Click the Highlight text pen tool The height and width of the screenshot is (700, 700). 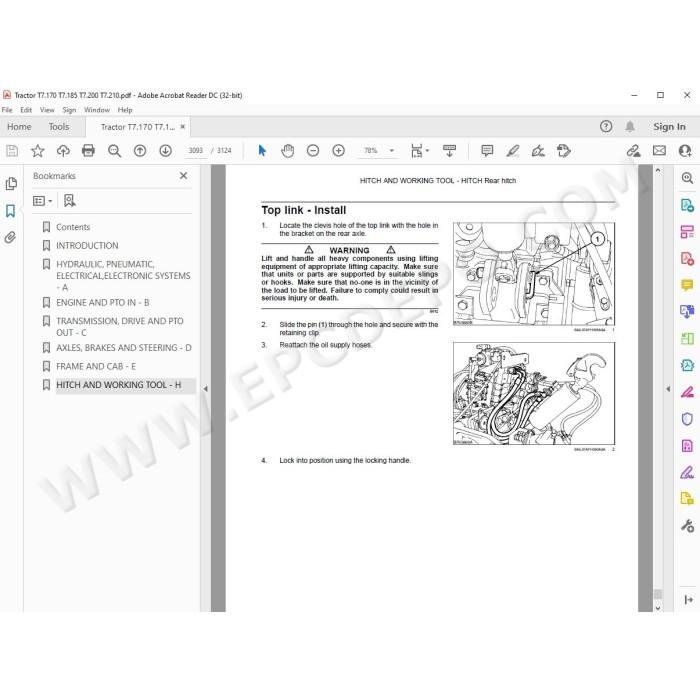click(512, 151)
